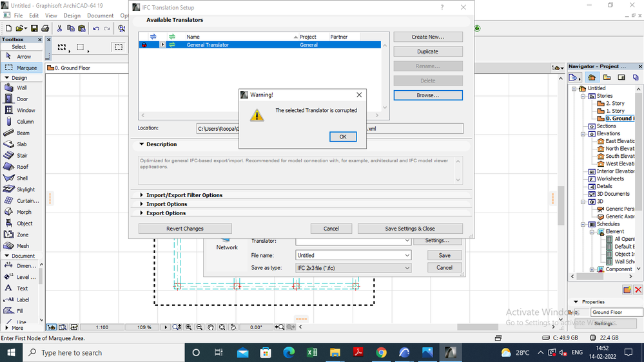Collapse the Description section
This screenshot has height=362, width=644.
click(x=142, y=144)
